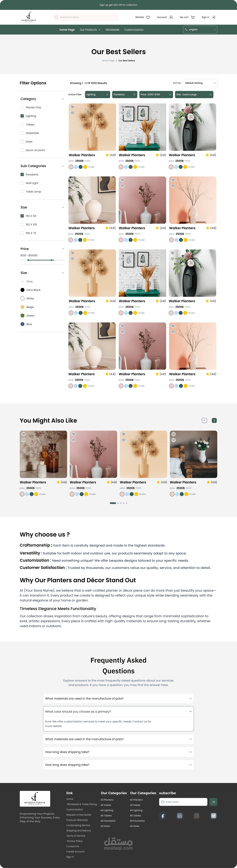Submit email with the subscribe arrow button

[x=213, y=802]
